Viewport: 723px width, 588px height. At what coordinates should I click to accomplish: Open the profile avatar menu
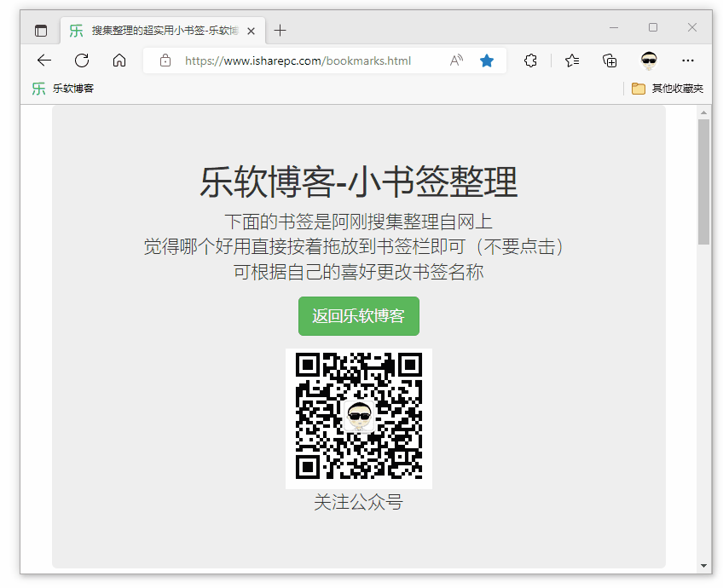(x=649, y=61)
